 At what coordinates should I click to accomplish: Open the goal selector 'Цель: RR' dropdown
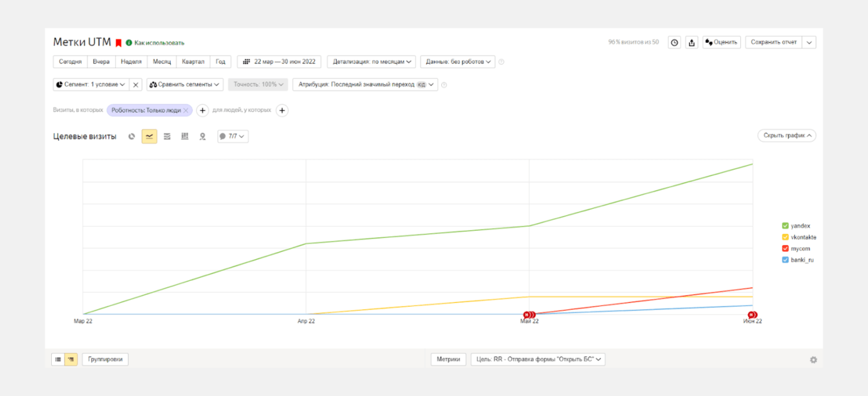[538, 359]
